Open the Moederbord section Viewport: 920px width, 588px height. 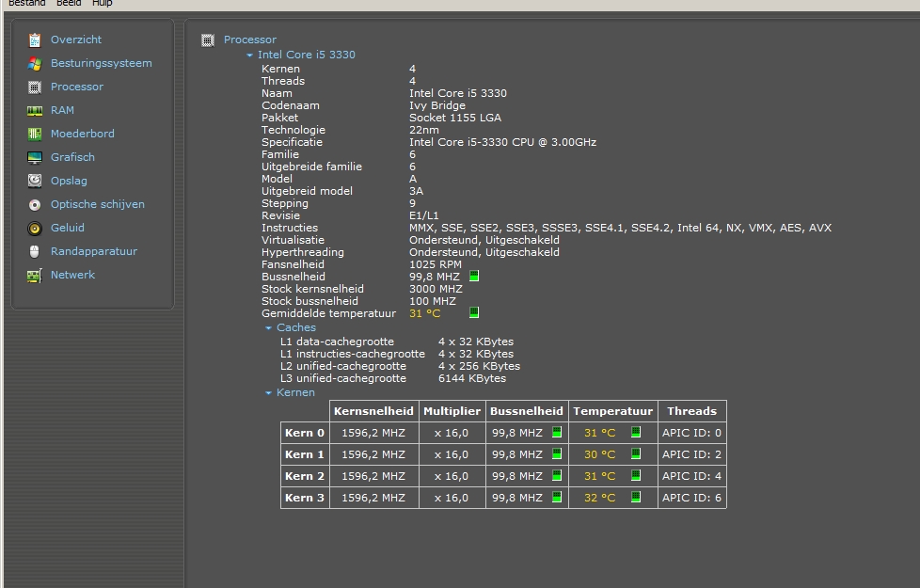83,134
